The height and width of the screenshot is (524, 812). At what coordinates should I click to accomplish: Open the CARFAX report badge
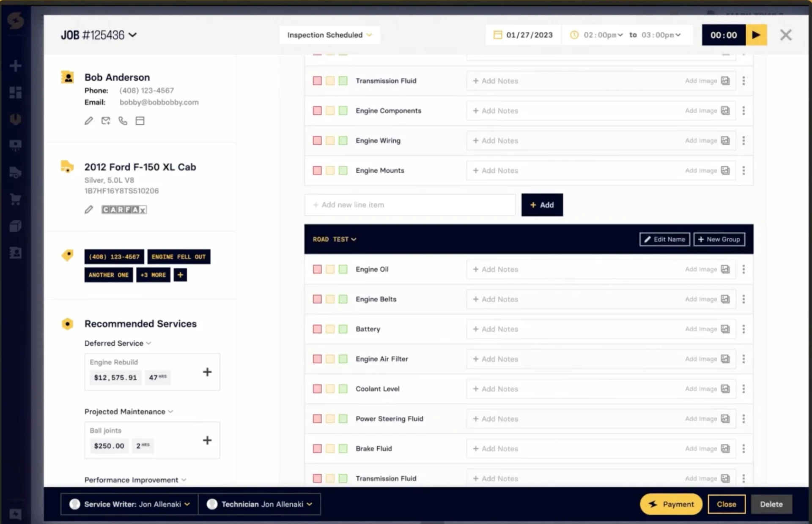pos(124,210)
